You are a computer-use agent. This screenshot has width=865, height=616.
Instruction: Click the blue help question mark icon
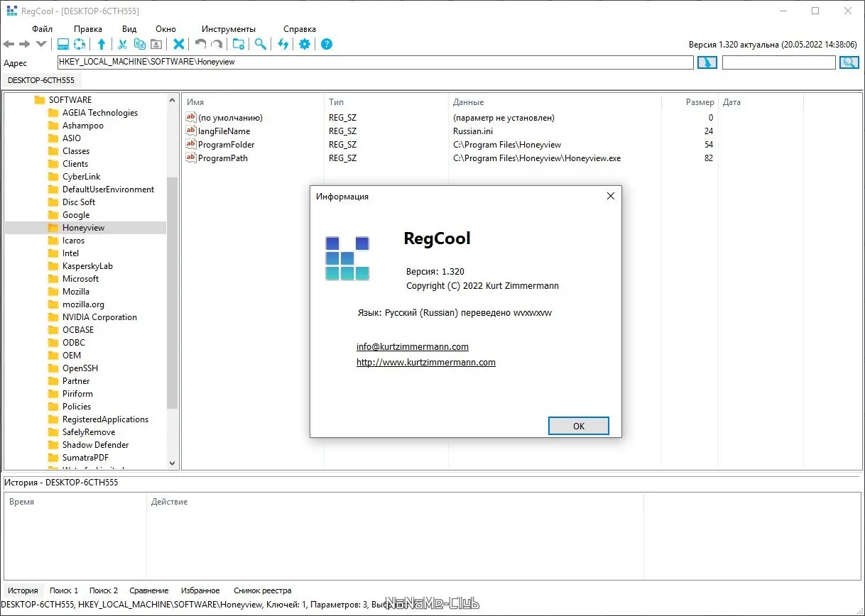point(327,44)
